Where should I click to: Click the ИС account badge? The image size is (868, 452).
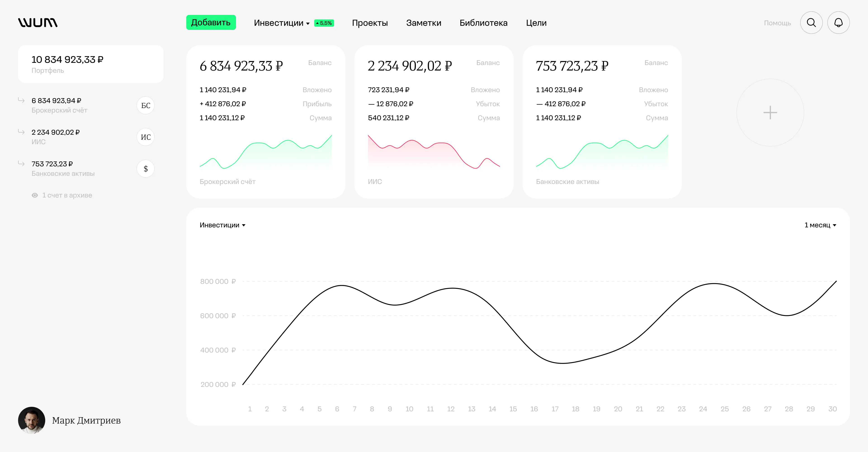[x=146, y=137]
